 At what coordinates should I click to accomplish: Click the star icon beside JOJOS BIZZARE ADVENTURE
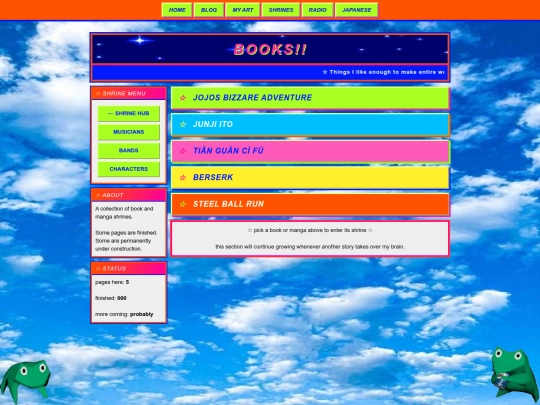pyautogui.click(x=183, y=98)
